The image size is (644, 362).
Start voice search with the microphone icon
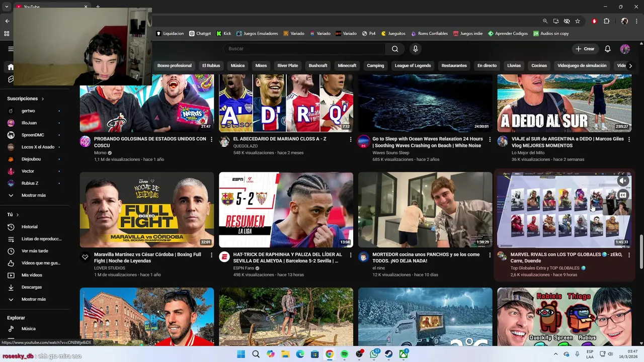[415, 49]
